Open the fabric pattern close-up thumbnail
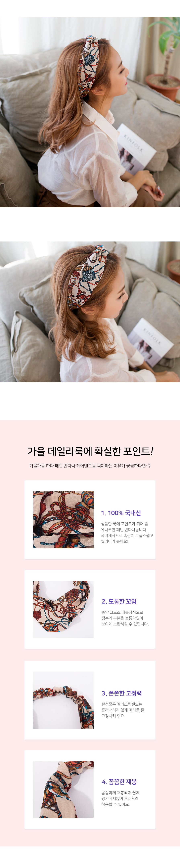Viewport: 180px width, 868px height. [63, 520]
